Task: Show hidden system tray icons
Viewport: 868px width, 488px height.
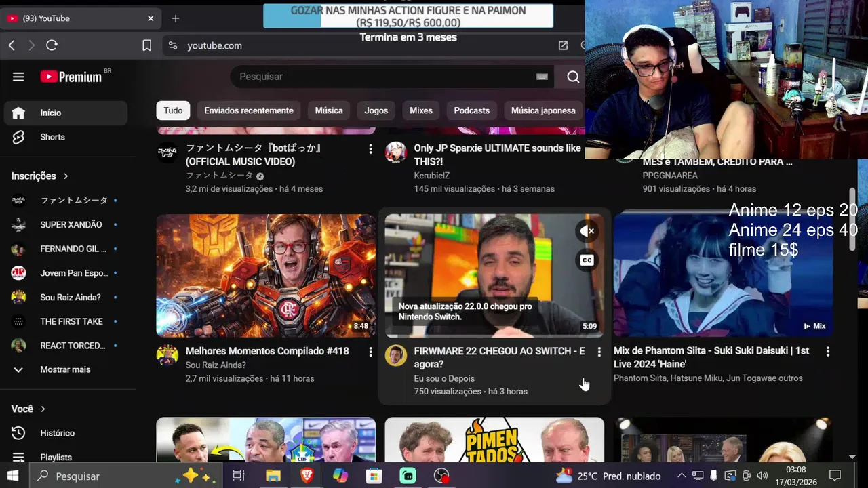Action: click(682, 476)
